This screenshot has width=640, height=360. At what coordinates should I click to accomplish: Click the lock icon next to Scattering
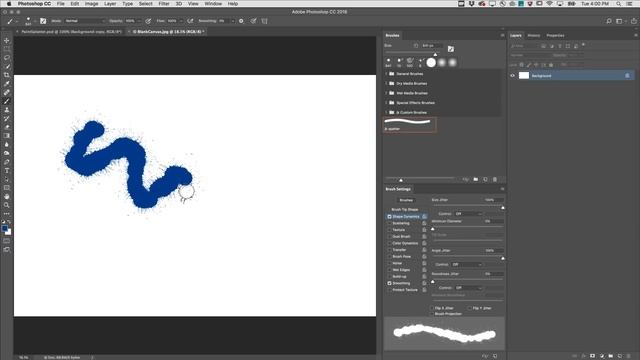tap(424, 223)
